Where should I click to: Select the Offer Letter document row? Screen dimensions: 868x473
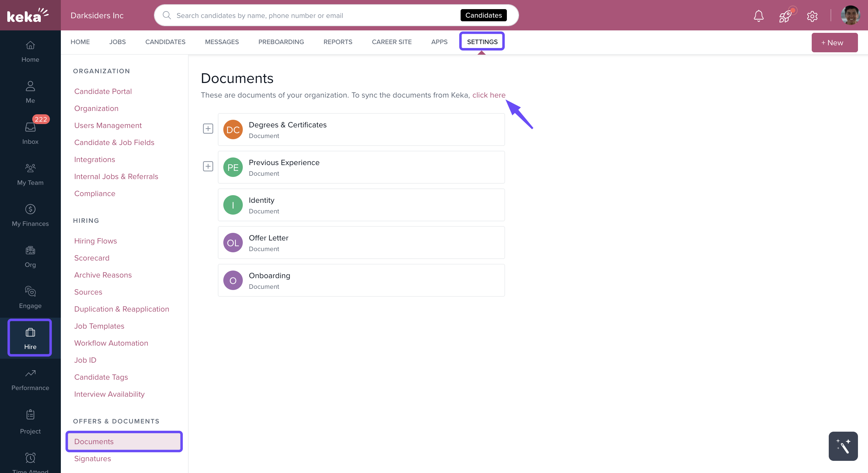point(361,243)
